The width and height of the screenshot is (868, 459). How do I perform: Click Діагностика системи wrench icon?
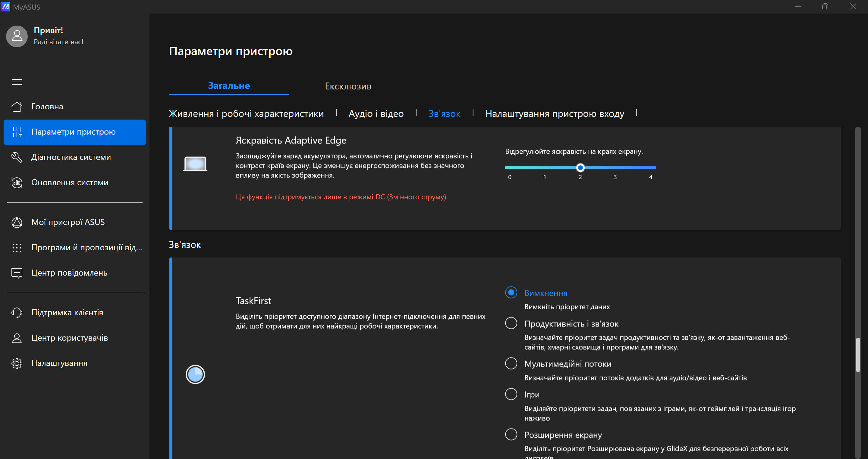[x=17, y=157]
